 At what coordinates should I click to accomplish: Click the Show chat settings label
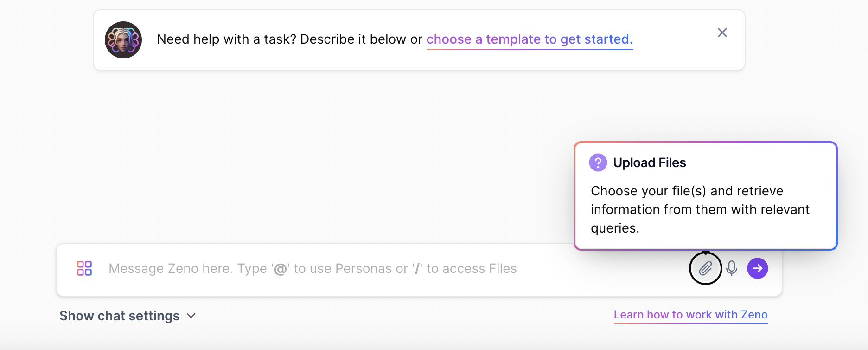coord(120,316)
